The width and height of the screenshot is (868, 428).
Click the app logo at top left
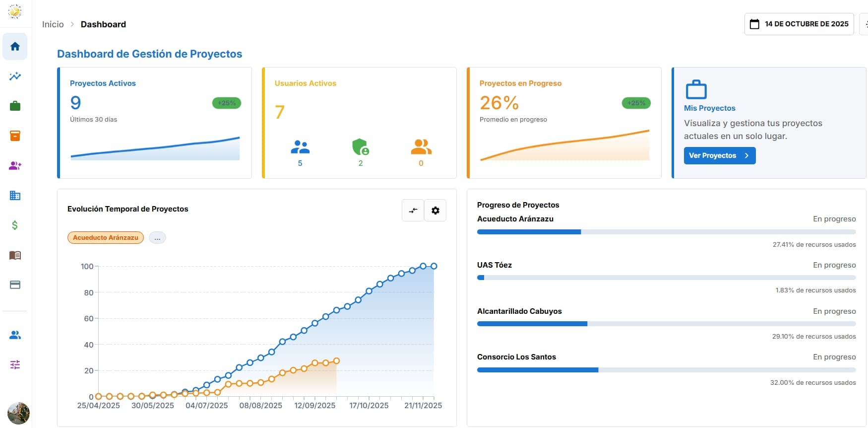point(15,11)
